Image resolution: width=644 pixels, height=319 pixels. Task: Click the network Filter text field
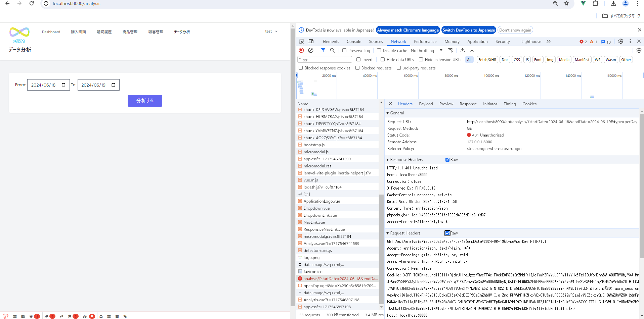click(x=325, y=60)
